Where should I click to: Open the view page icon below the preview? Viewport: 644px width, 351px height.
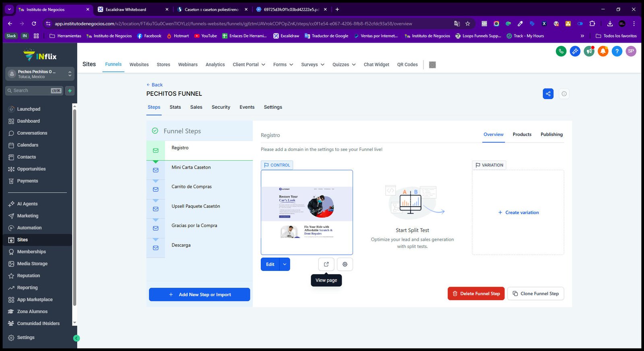[326, 264]
